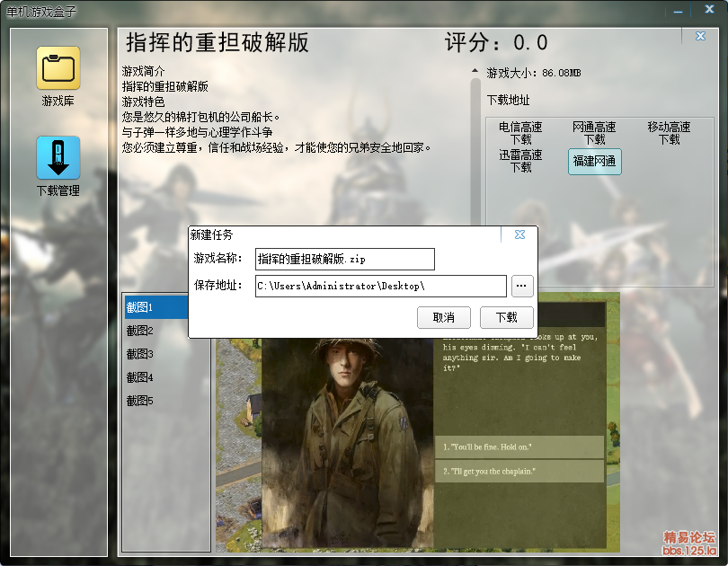This screenshot has height=566, width=728.
Task: Open the 游戏库 game library icon
Action: pyautogui.click(x=58, y=69)
